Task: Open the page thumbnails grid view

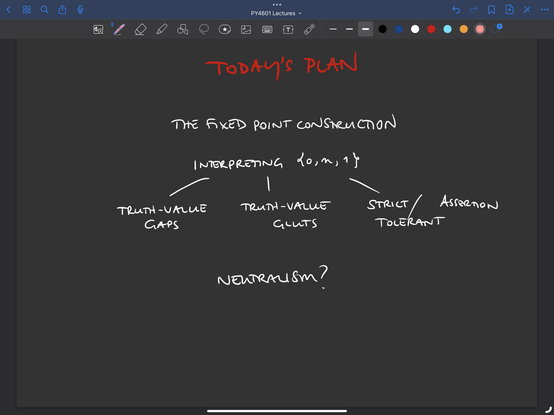Action: coord(26,10)
